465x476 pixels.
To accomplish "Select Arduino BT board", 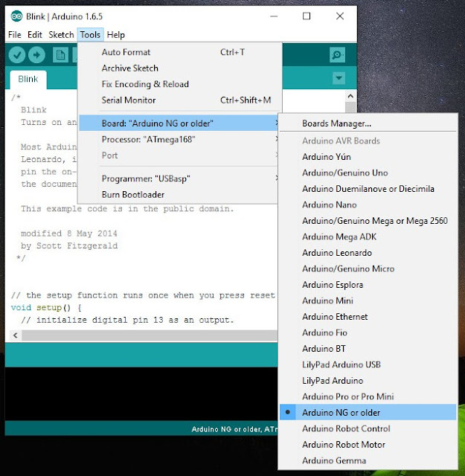I will coord(368,349).
